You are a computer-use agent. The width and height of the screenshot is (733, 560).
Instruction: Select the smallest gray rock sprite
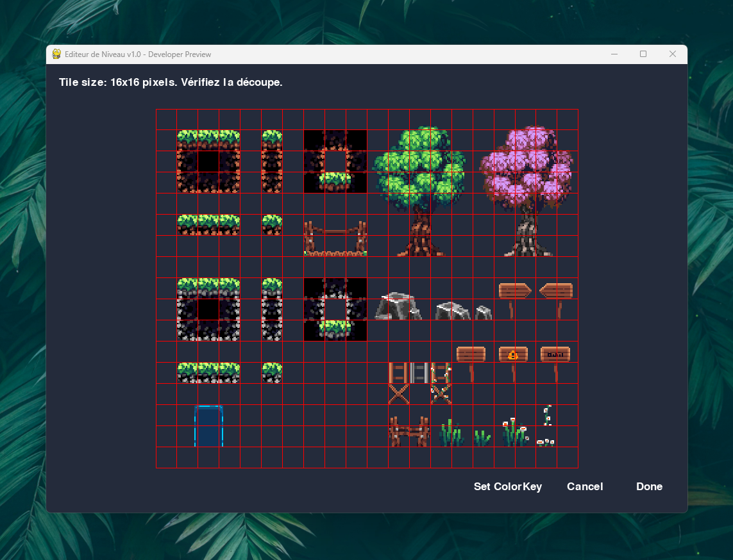(484, 313)
